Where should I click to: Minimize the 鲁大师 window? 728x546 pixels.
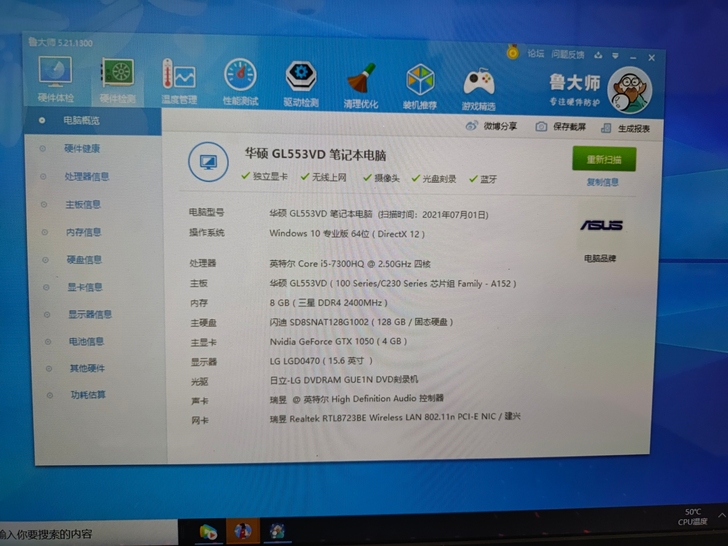[x=633, y=58]
